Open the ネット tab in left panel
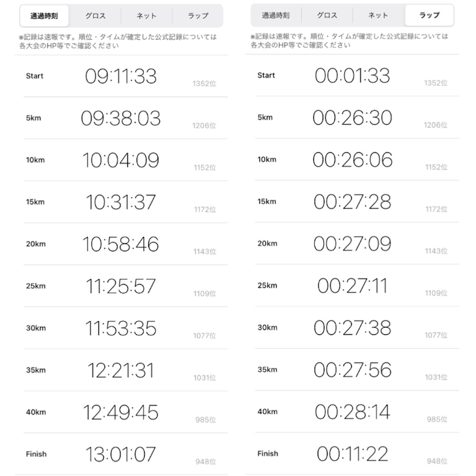The width and height of the screenshot is (476, 476). click(146, 16)
